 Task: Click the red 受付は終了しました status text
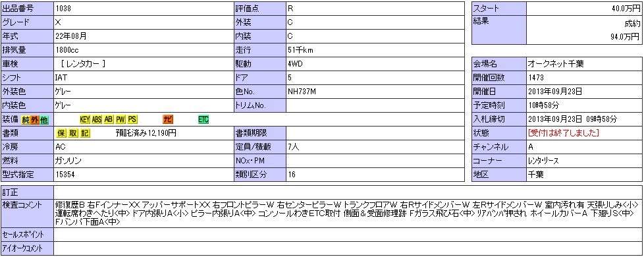(x=564, y=133)
